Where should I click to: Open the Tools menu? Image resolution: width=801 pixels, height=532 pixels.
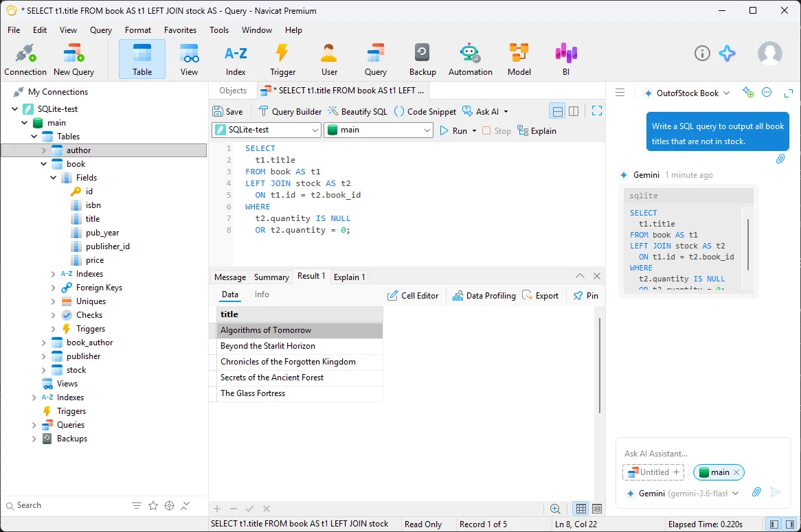pos(219,30)
